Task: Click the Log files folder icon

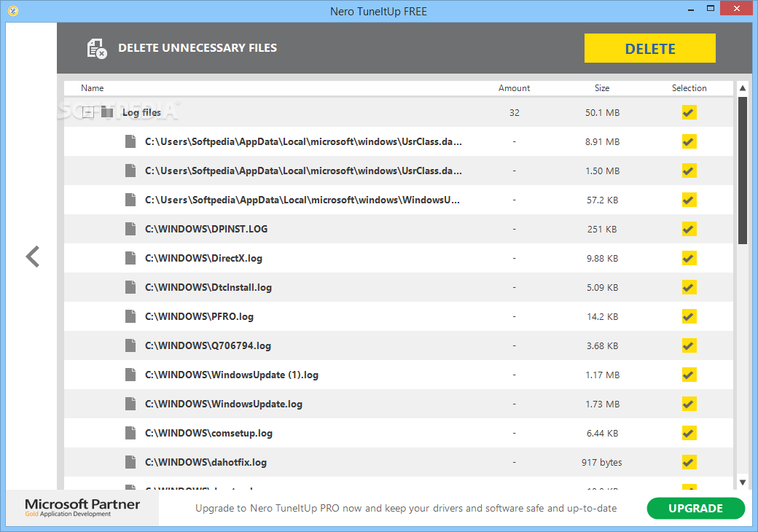Action: [x=107, y=112]
